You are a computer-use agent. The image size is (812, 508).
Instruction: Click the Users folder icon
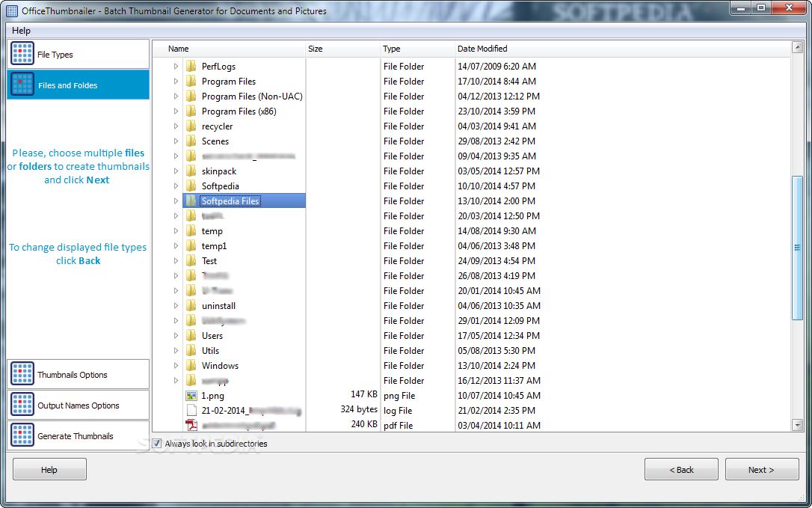click(x=191, y=336)
